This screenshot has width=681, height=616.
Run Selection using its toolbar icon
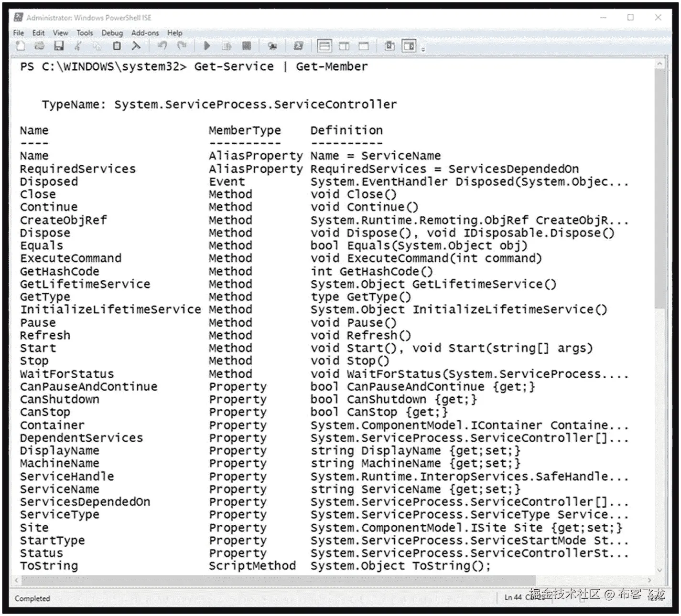227,46
